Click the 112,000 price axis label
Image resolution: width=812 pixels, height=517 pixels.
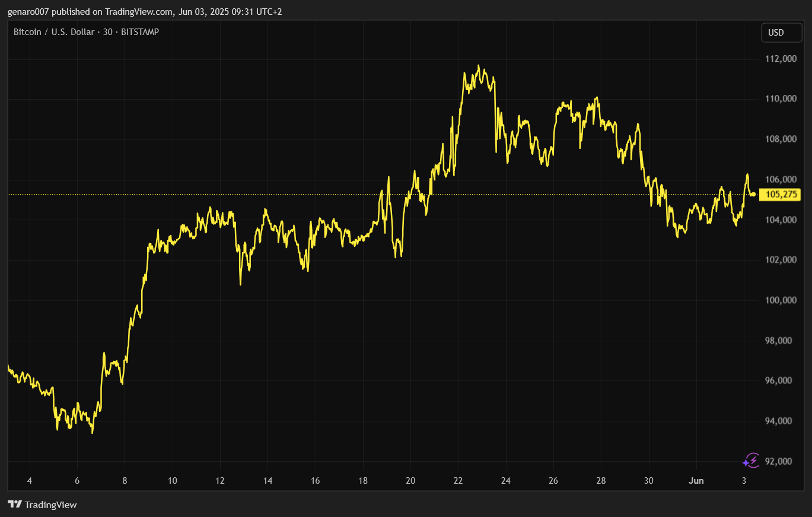[781, 59]
